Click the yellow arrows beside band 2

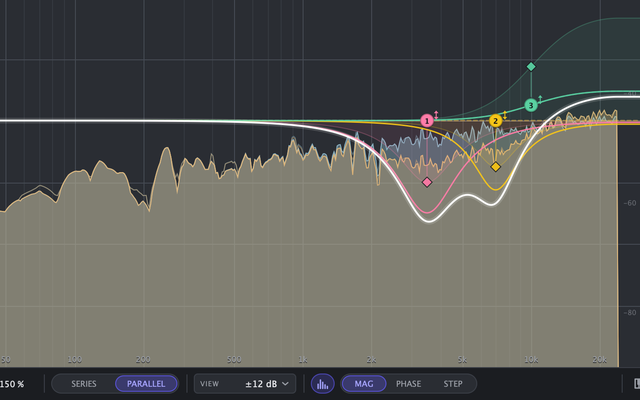click(505, 115)
